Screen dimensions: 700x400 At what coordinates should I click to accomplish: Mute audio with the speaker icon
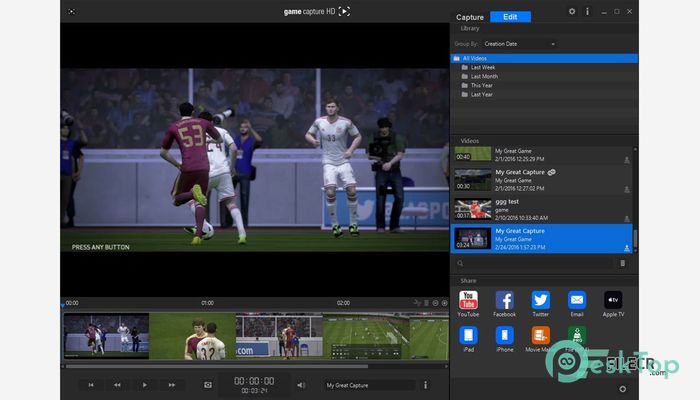click(301, 384)
